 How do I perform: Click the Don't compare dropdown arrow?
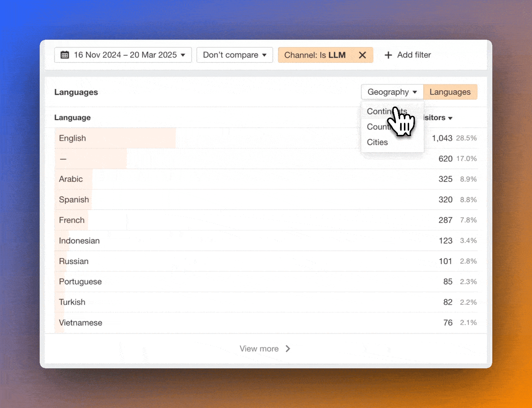coord(264,55)
